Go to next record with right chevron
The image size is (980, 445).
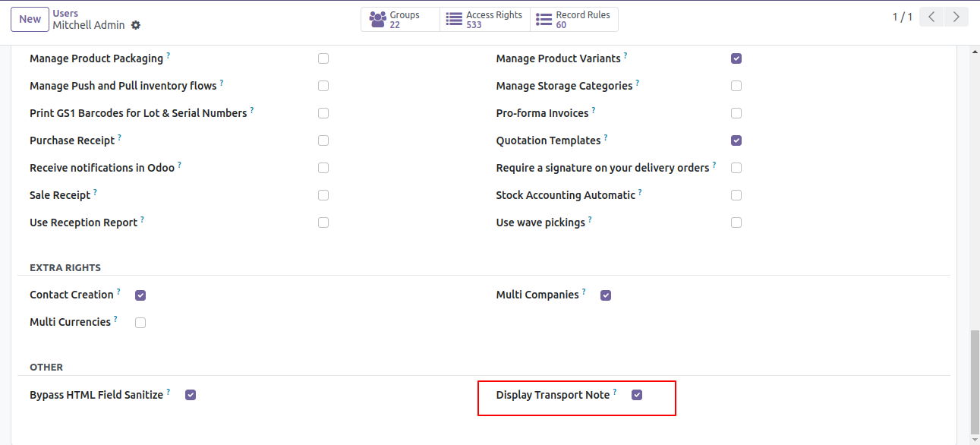956,17
